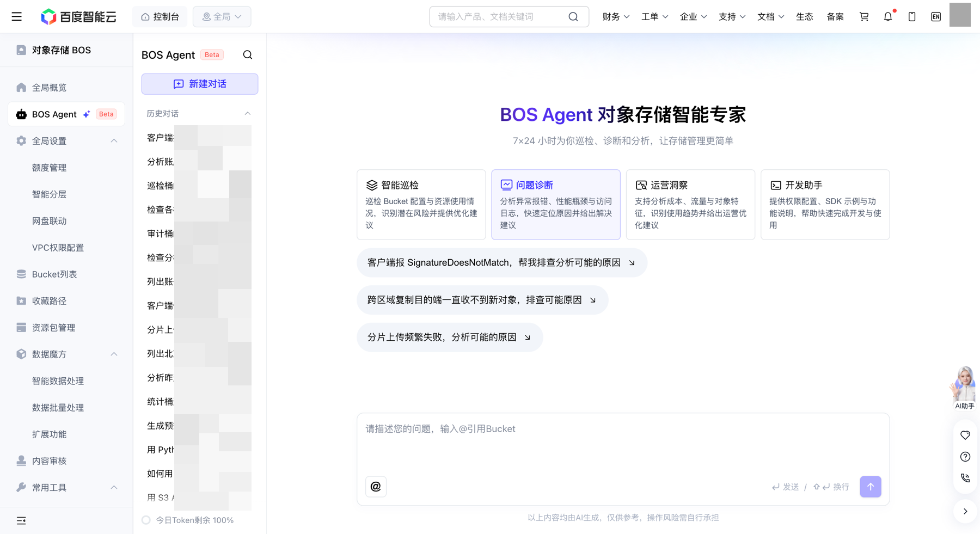The height and width of the screenshot is (534, 980).
Task: Select the 问题诊断 card
Action: [x=556, y=205]
